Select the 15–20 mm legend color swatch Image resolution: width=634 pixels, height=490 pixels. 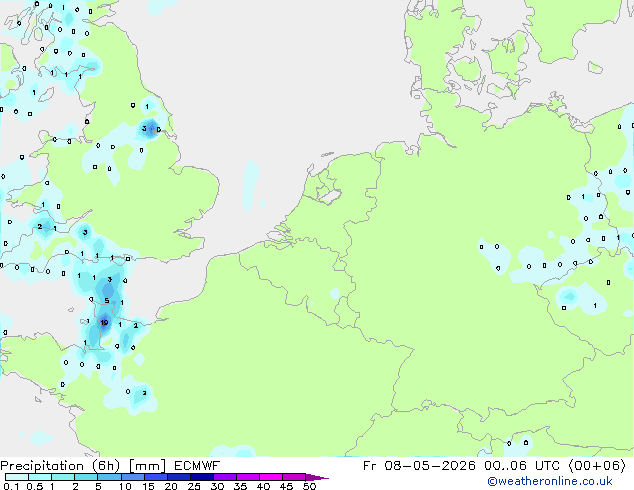click(155, 477)
